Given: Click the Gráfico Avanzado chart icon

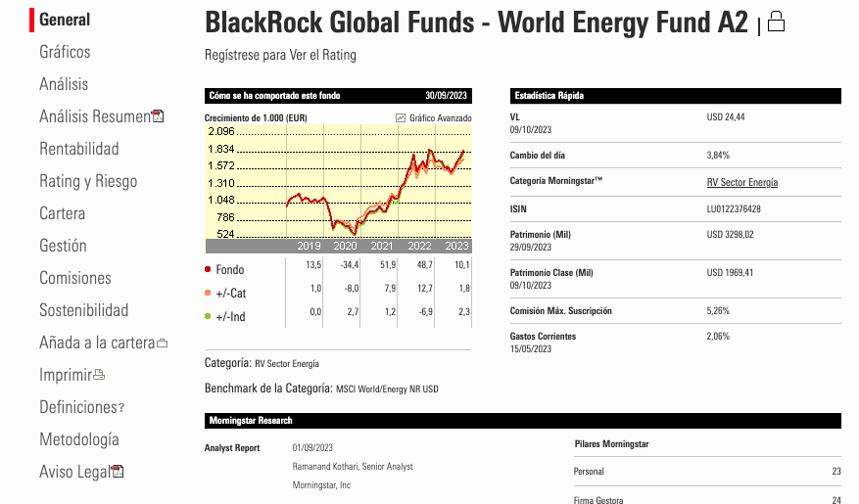Looking at the screenshot, I should pos(401,117).
